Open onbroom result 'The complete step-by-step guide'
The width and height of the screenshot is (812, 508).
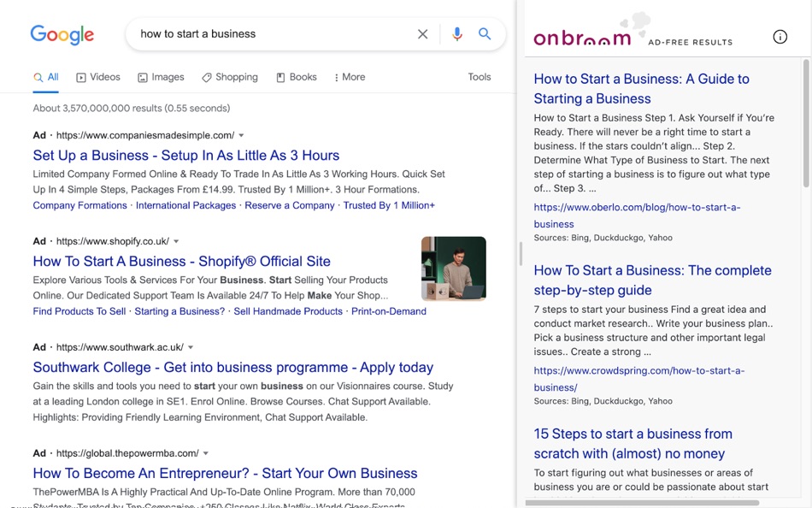click(x=652, y=280)
